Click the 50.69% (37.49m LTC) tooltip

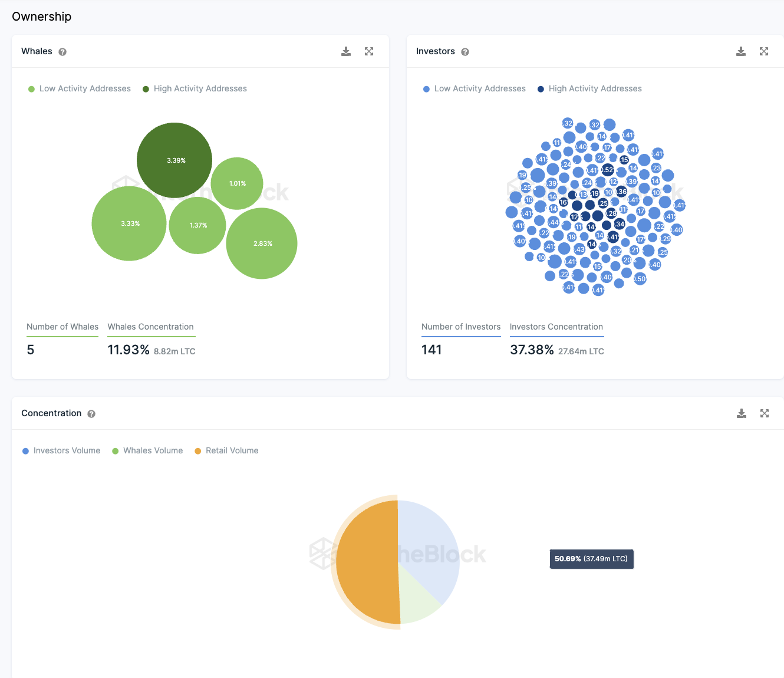click(591, 559)
